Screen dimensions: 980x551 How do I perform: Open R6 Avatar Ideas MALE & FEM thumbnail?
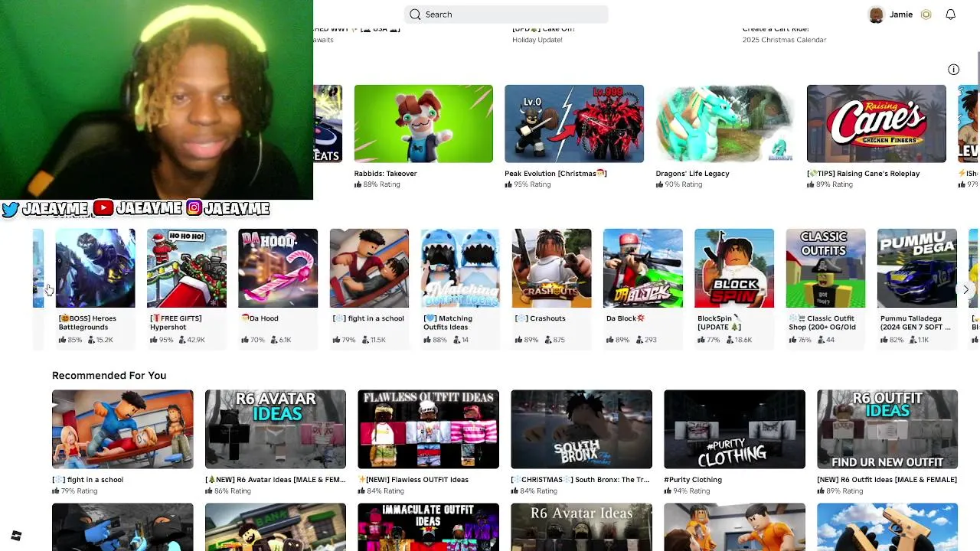coord(276,429)
